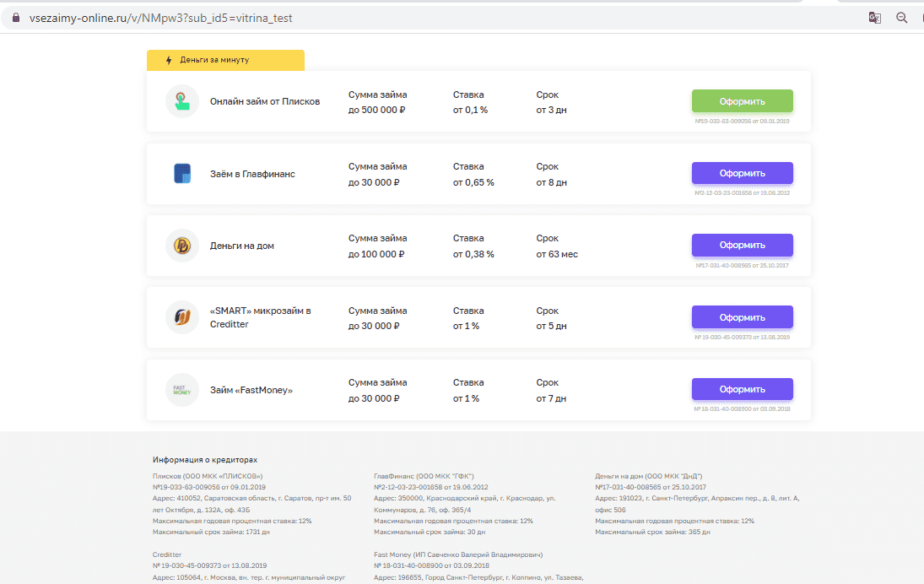Click Fast Money (ИП Савченко) footer entry

pyautogui.click(x=458, y=555)
